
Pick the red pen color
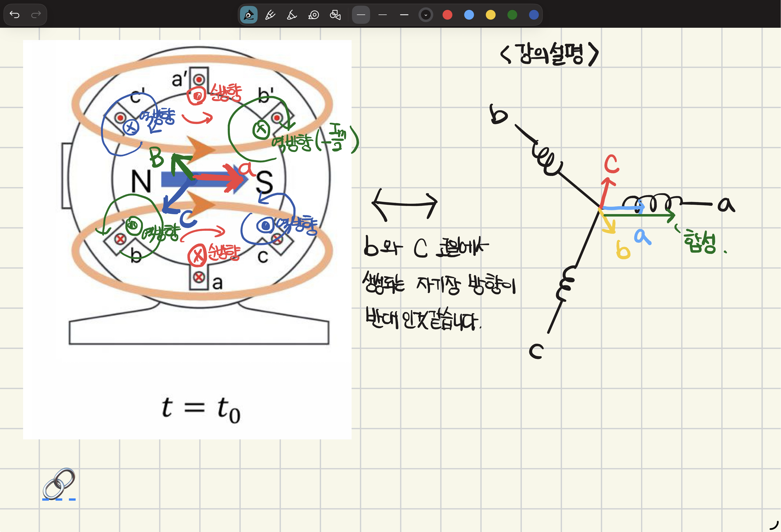(447, 15)
